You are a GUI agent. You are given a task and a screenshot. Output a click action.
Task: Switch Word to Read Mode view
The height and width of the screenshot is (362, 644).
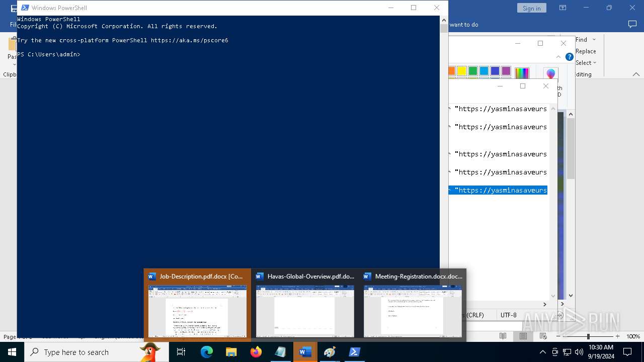click(x=503, y=336)
